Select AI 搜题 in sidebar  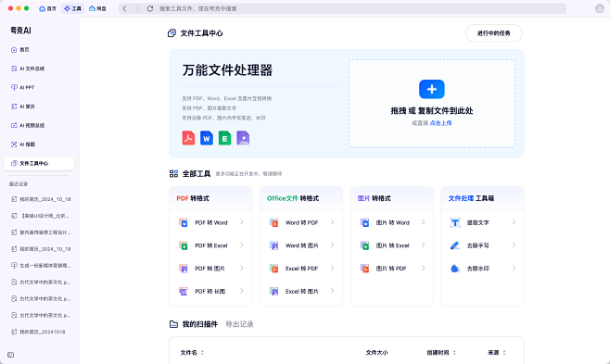[x=39, y=144]
